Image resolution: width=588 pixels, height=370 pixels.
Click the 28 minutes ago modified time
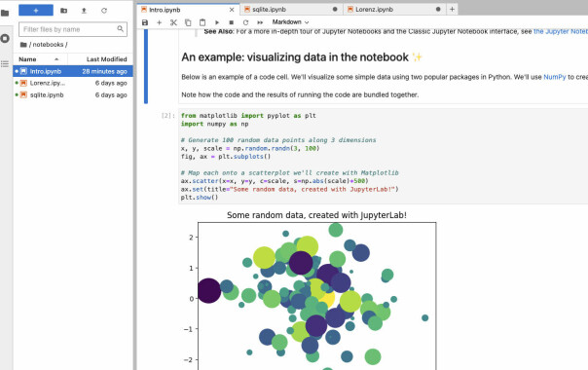pyautogui.click(x=104, y=71)
